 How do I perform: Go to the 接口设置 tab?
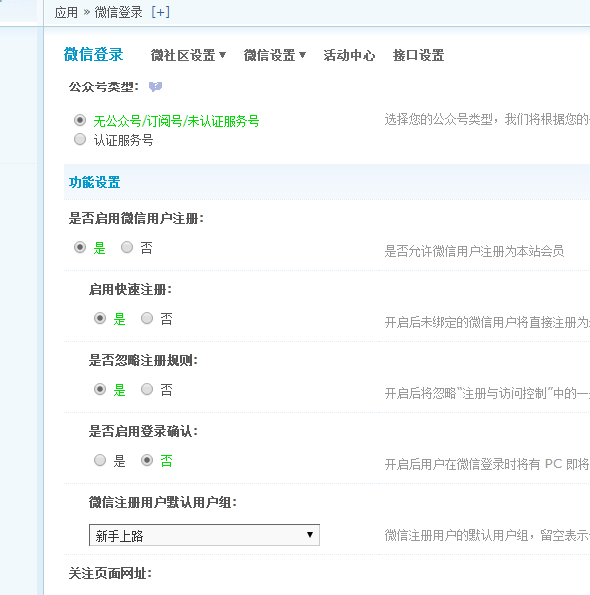[419, 55]
